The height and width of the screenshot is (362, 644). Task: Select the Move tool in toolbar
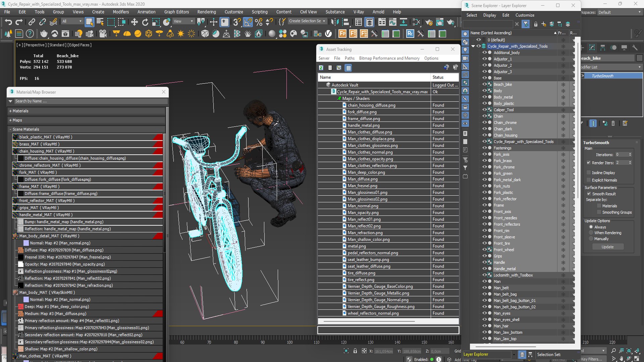click(x=134, y=22)
